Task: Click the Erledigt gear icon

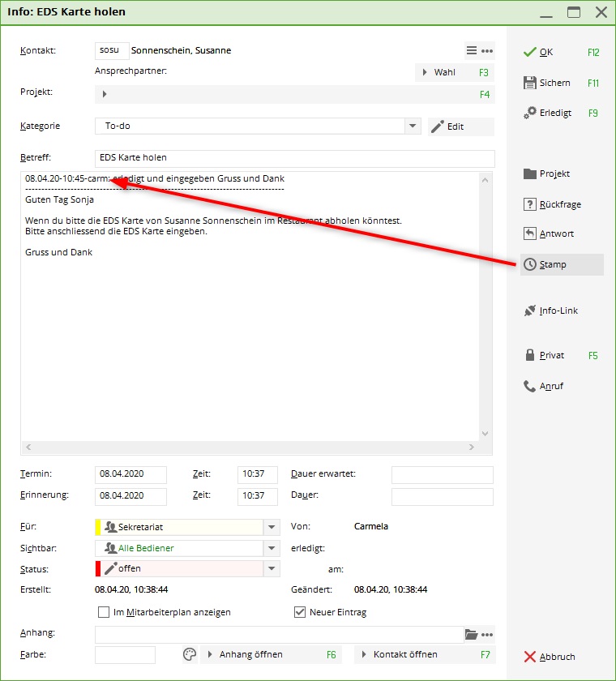Action: pos(530,113)
